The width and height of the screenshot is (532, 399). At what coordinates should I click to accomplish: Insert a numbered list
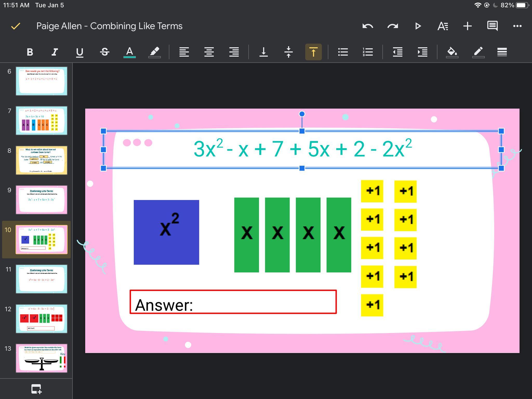368,52
